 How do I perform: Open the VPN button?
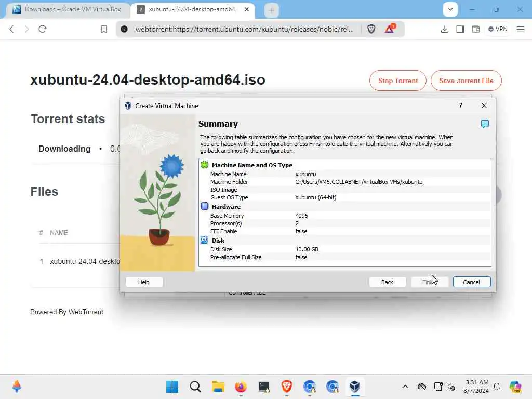pyautogui.click(x=498, y=29)
